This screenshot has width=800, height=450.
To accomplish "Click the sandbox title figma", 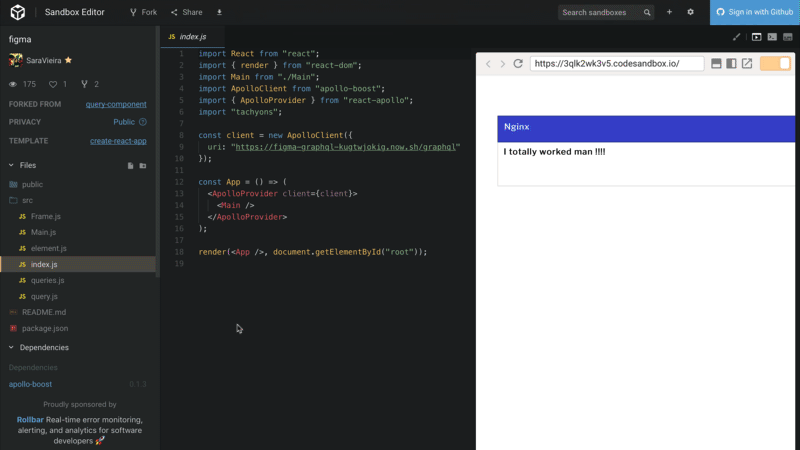I will (20, 39).
